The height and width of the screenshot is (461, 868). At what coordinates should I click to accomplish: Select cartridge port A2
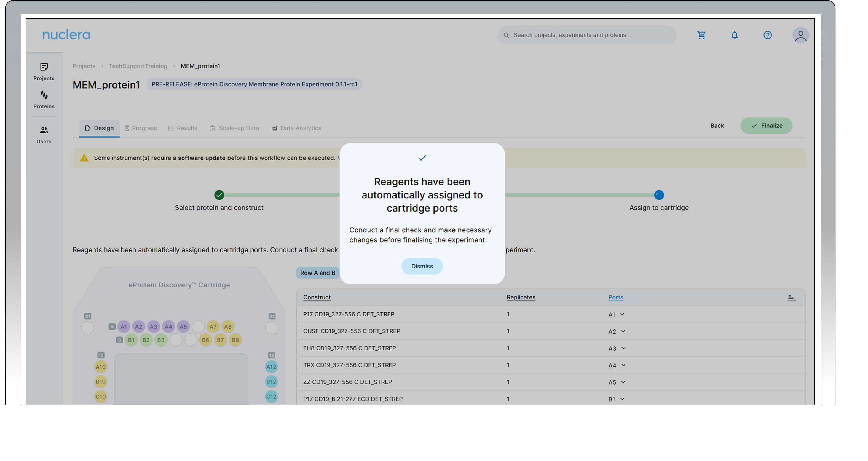pos(138,326)
